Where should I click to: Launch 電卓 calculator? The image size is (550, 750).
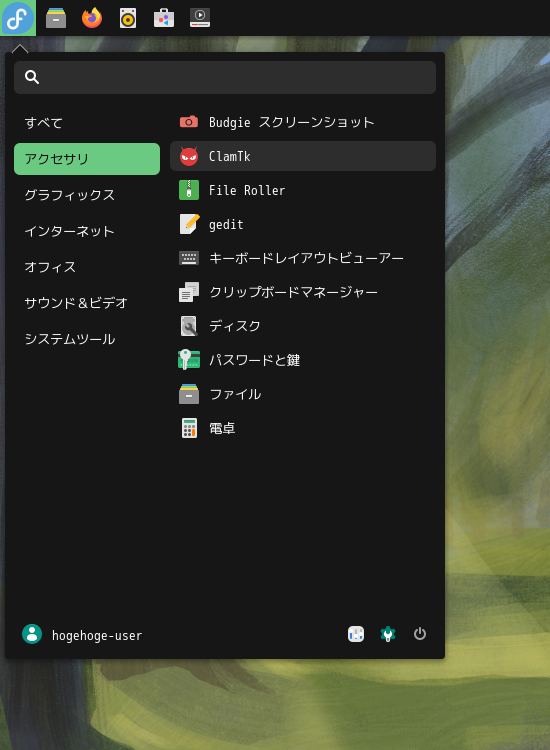click(303, 428)
